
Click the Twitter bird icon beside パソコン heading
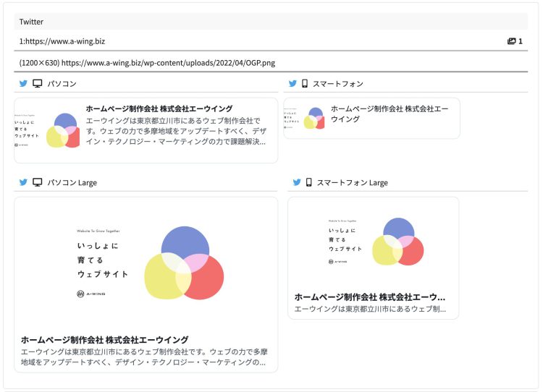23,84
